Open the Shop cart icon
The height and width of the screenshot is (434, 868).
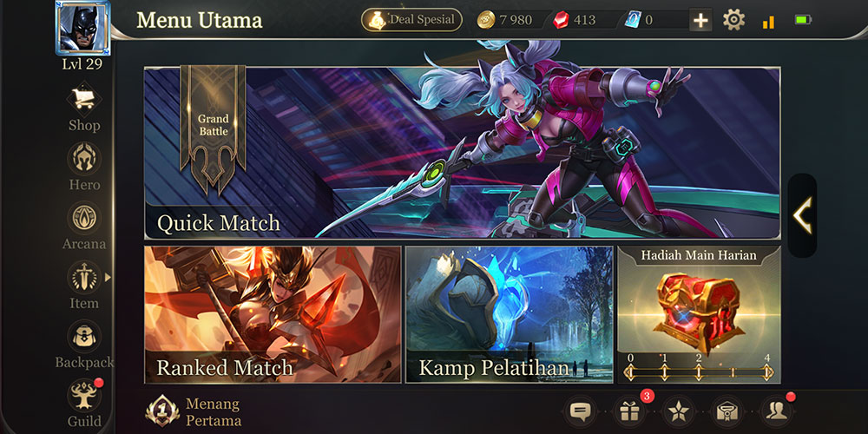click(84, 100)
